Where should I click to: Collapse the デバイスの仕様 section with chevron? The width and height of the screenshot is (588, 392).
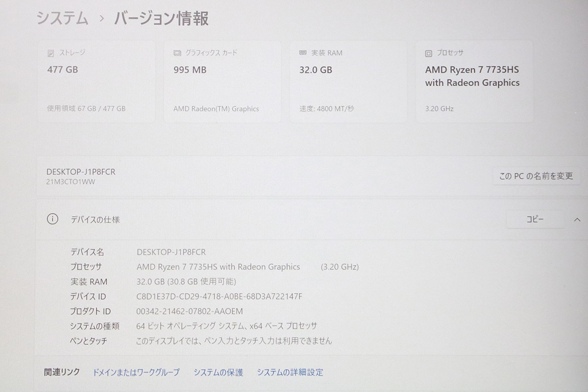(577, 220)
